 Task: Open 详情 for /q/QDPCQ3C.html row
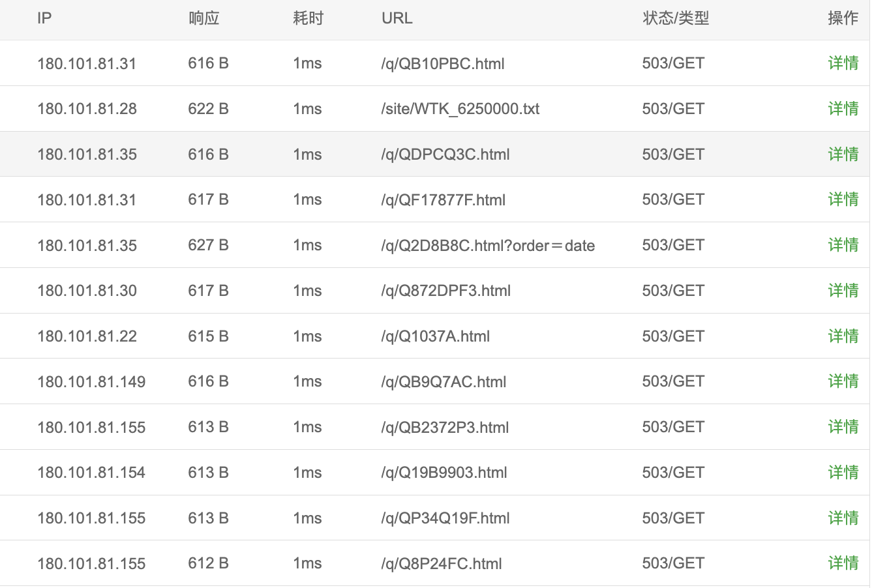point(843,154)
